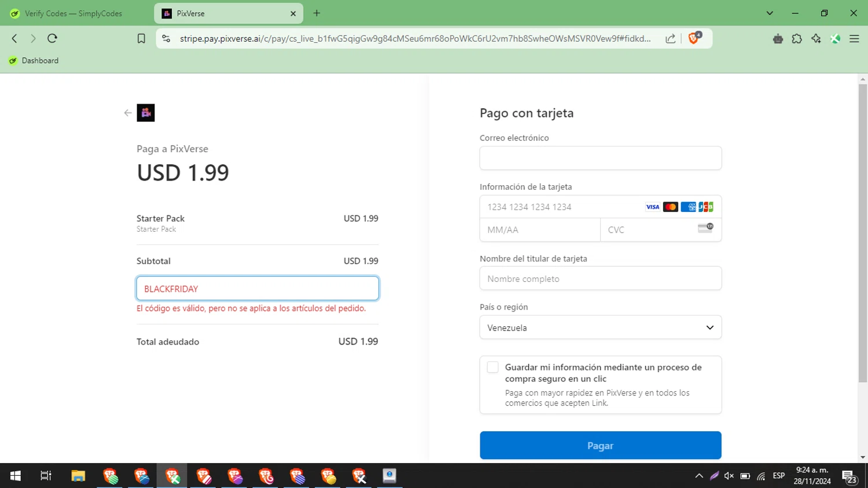This screenshot has width=868, height=488.
Task: Focus the CVC field
Action: pos(661,230)
